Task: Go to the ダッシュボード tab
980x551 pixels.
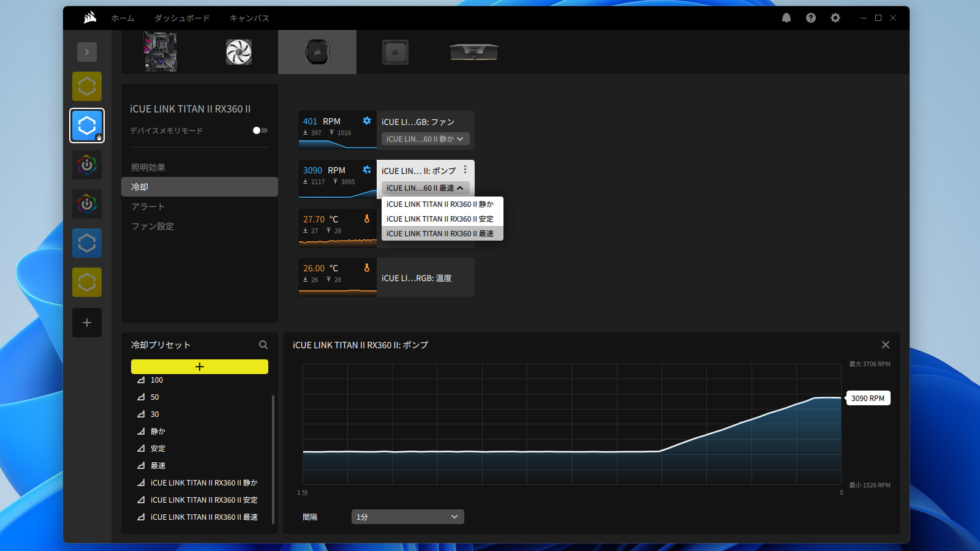Action: [x=182, y=18]
